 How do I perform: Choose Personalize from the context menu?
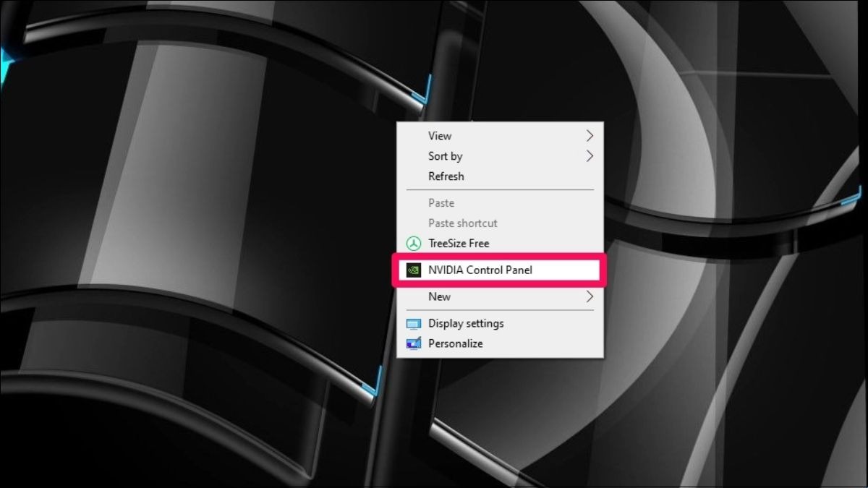500,343
